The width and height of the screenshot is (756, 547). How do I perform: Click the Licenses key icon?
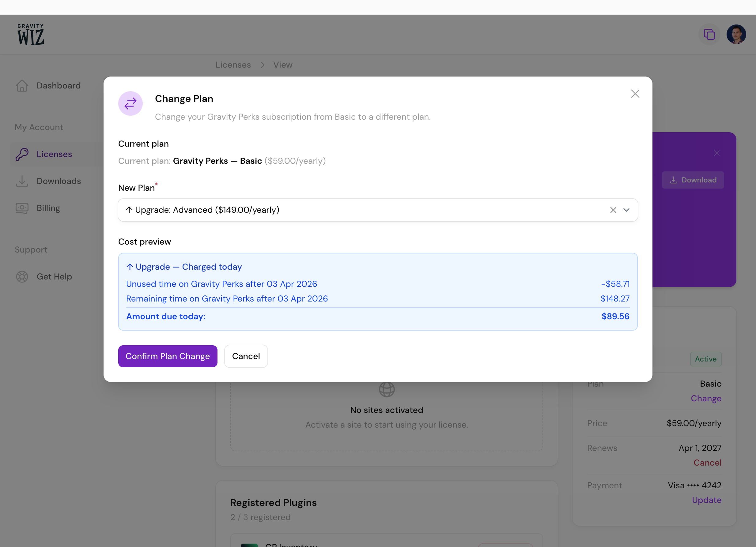click(22, 154)
